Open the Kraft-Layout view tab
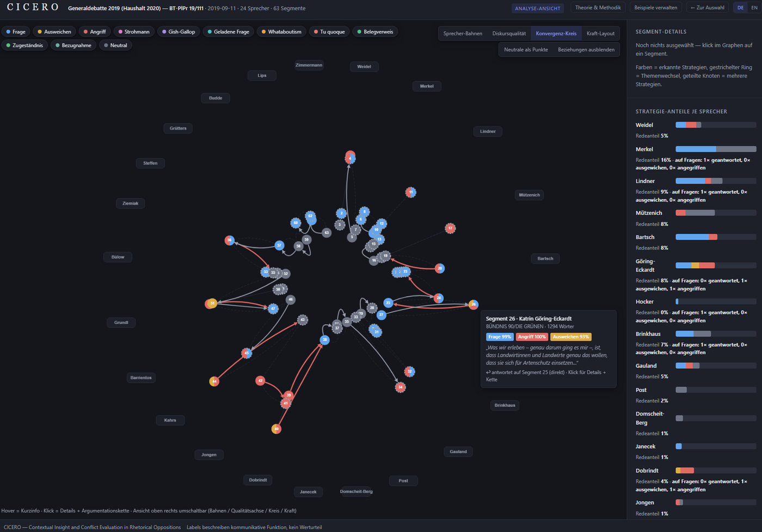The width and height of the screenshot is (762, 532). (x=600, y=33)
